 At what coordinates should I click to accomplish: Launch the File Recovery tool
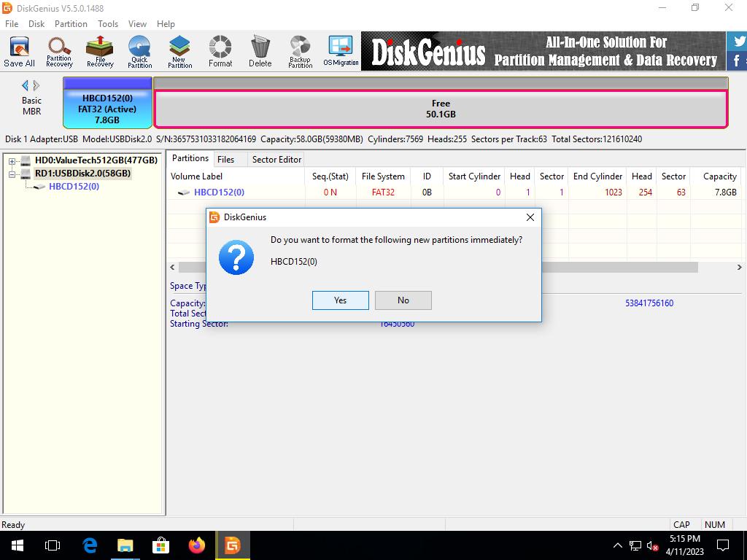(x=100, y=51)
